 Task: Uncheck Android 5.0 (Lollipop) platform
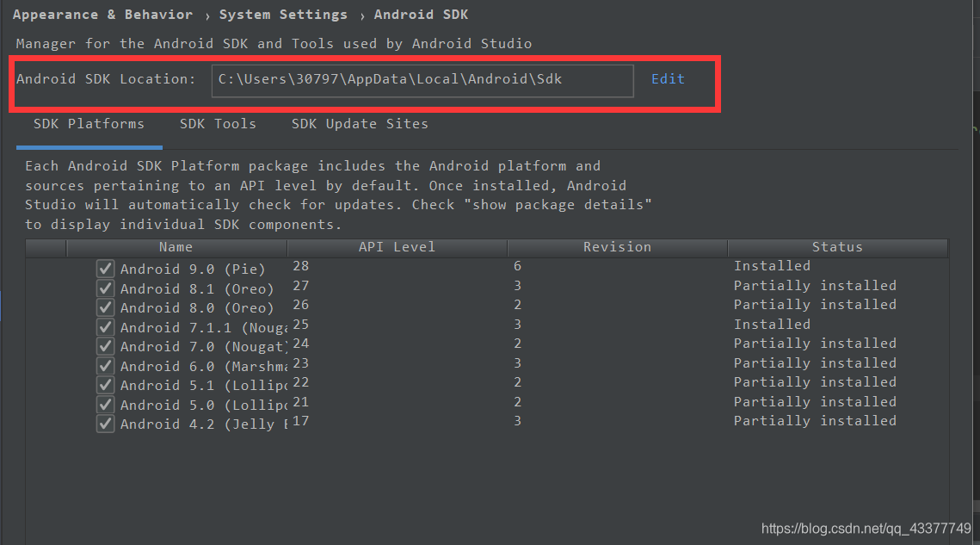pyautogui.click(x=105, y=405)
